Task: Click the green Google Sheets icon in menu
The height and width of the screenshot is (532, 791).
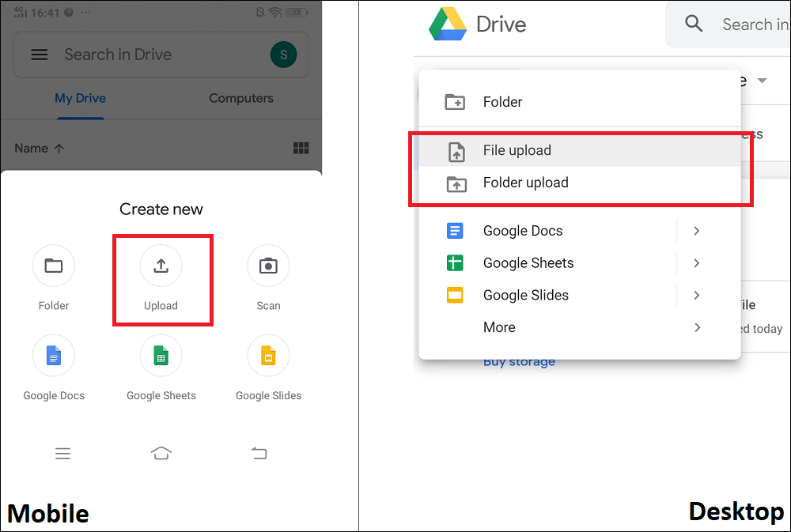Action: point(455,262)
